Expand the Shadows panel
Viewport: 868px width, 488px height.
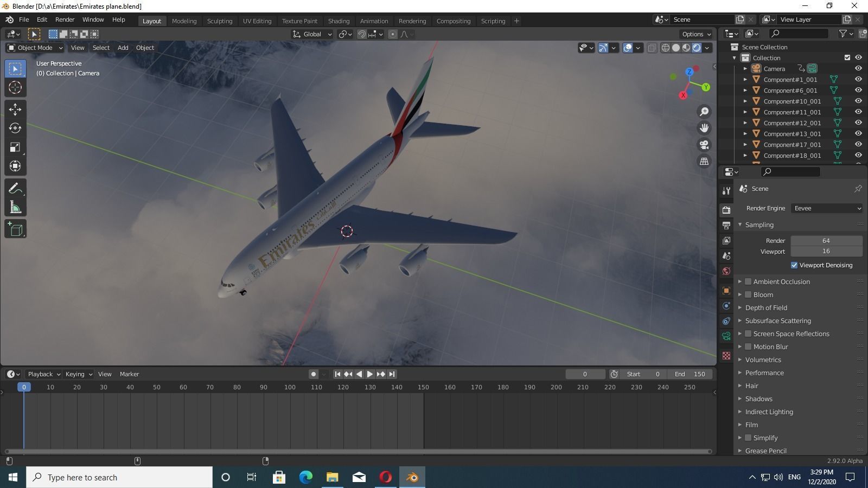coord(758,399)
